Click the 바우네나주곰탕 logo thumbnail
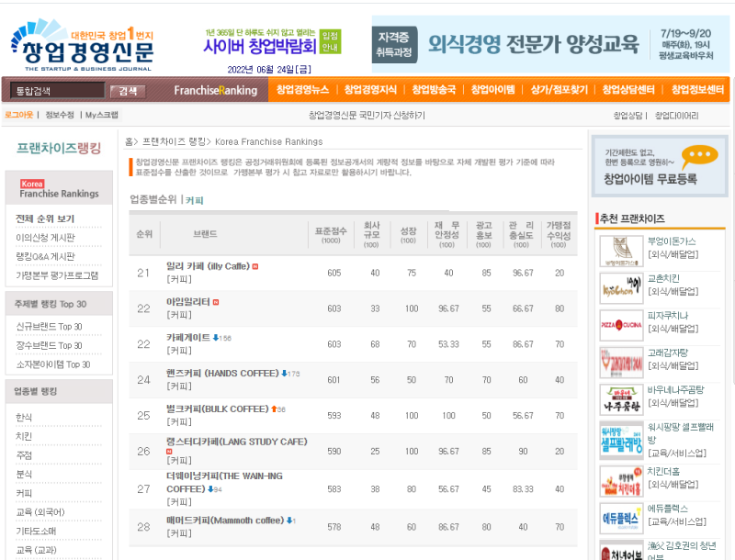The width and height of the screenshot is (735, 560). click(621, 399)
